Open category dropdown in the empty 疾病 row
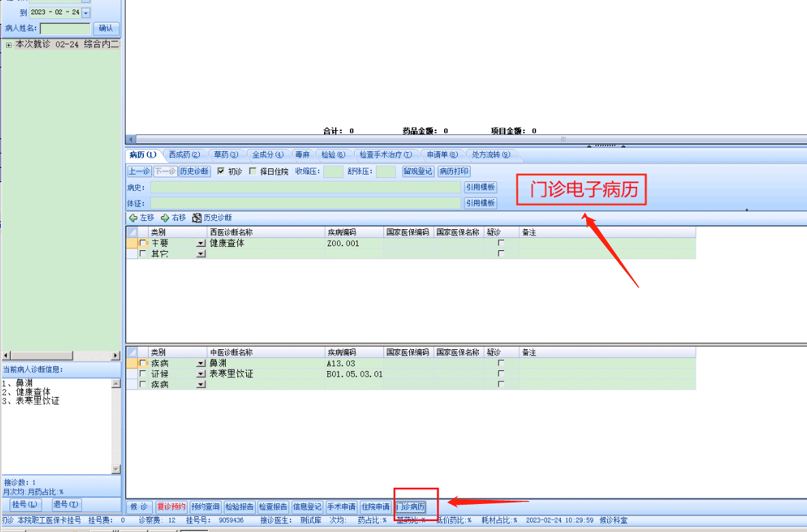 click(x=201, y=385)
